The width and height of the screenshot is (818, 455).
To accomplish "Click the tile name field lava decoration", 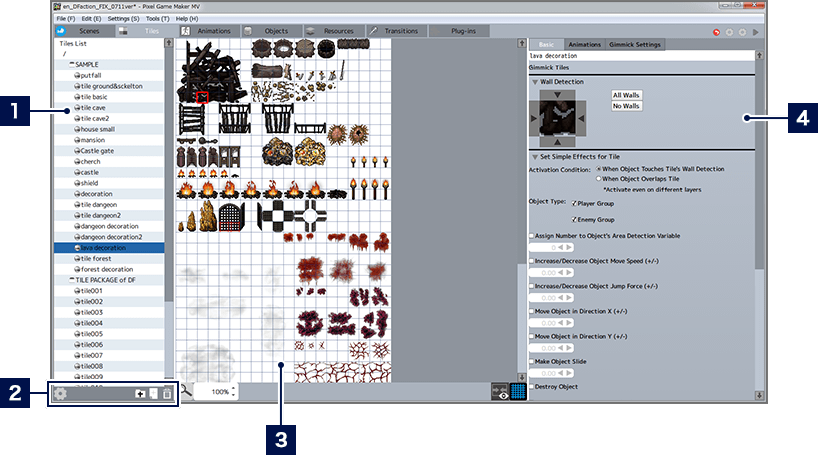I will click(x=642, y=55).
